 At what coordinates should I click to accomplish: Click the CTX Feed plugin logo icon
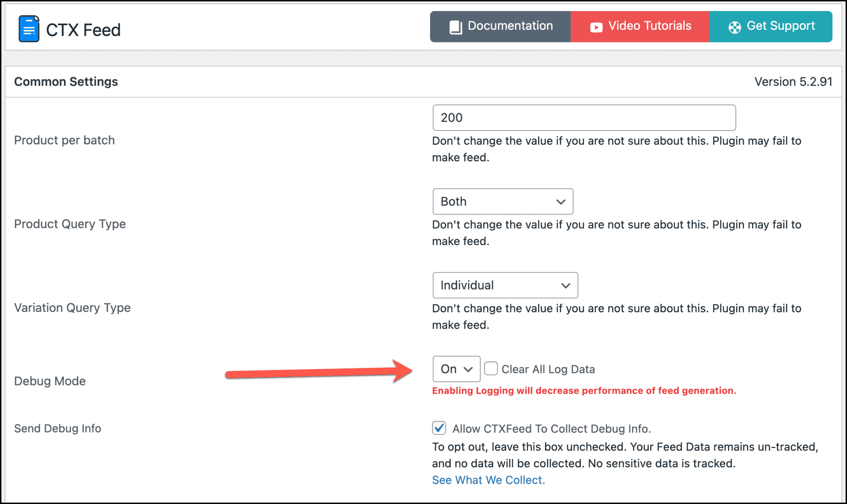(28, 29)
